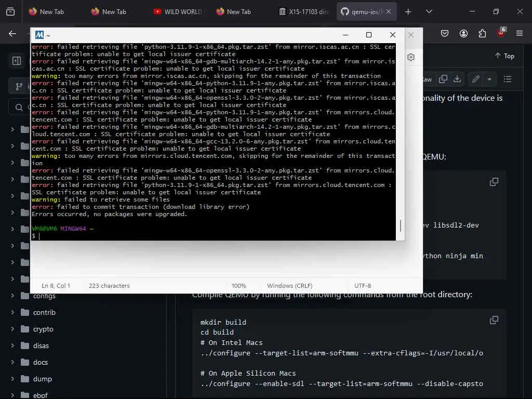The height and width of the screenshot is (399, 532).
Task: Open the crypto folder
Action: coord(43,329)
